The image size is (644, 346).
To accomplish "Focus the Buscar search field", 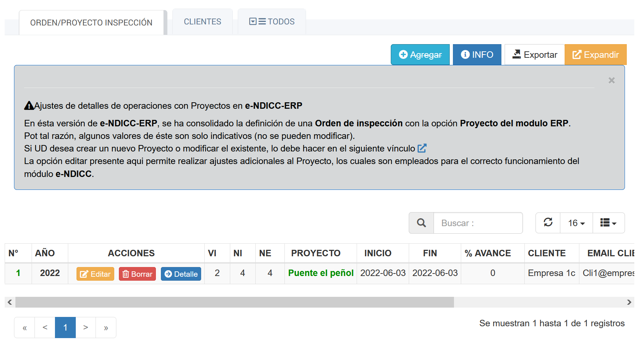I will (478, 223).
